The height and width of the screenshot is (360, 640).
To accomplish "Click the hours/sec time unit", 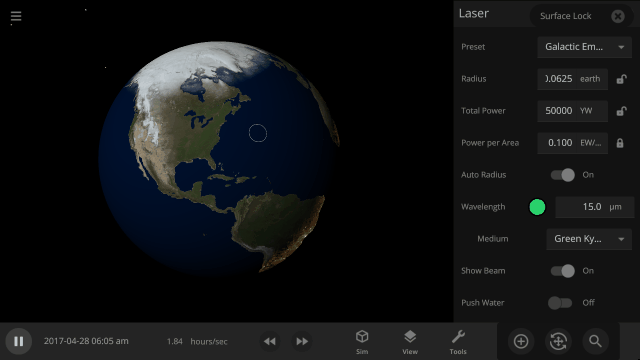I will (209, 341).
